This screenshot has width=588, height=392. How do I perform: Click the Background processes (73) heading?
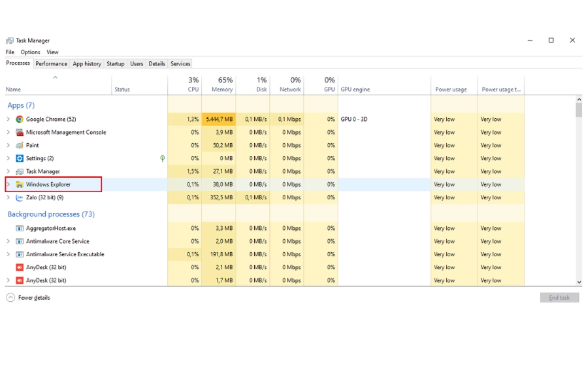tap(51, 214)
